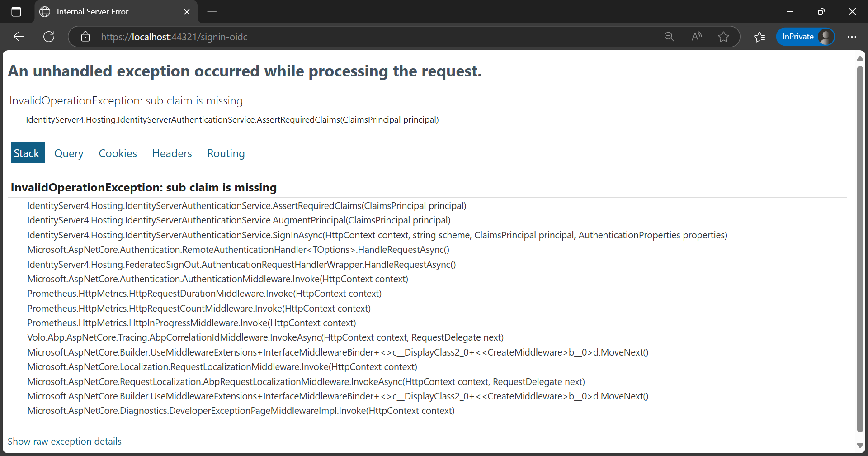Open the Tab actions menu icon
This screenshot has height=456, width=868.
click(16, 12)
